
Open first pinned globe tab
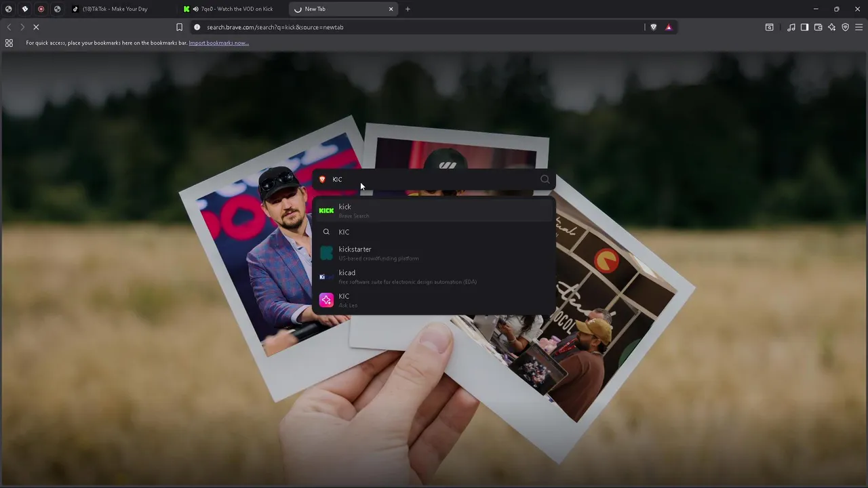click(x=8, y=9)
